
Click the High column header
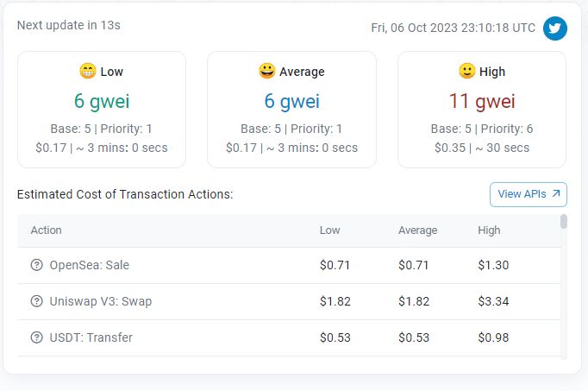click(x=489, y=230)
